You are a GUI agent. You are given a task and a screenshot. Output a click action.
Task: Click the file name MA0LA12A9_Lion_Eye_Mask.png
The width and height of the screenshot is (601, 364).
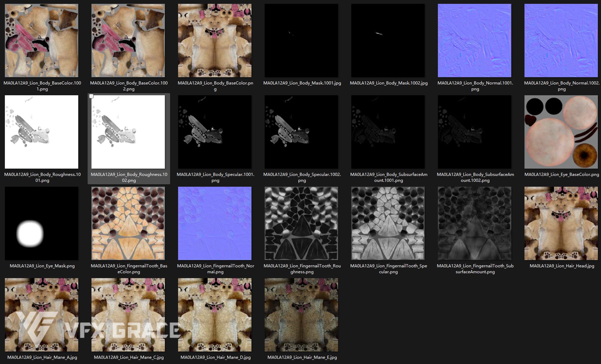[42, 266]
